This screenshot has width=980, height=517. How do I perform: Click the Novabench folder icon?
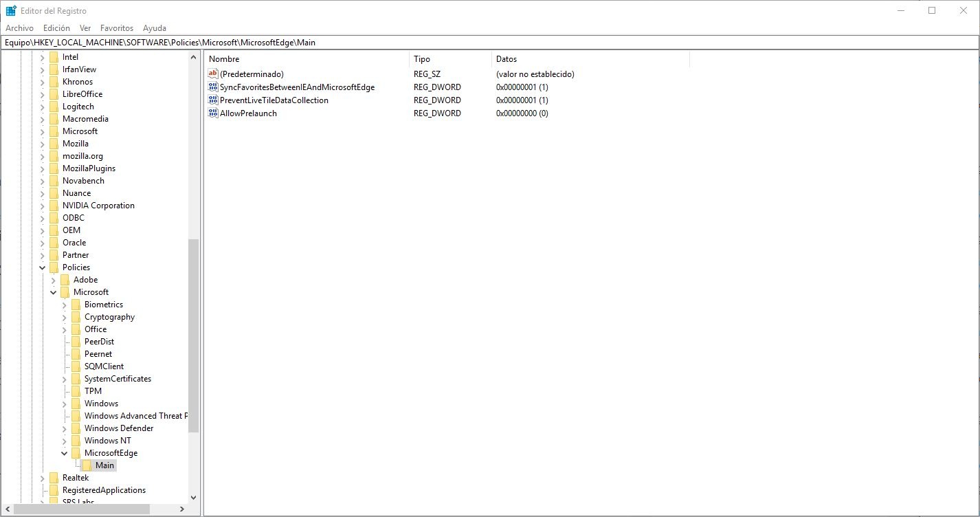tap(54, 181)
